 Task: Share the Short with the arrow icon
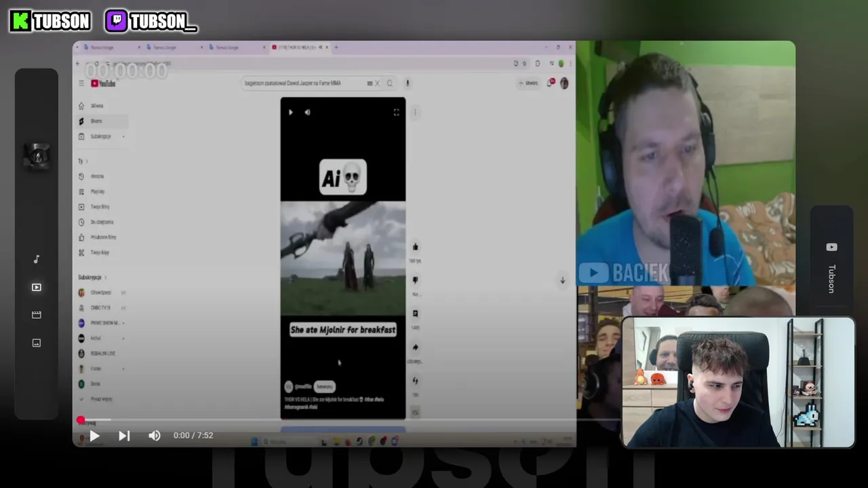coord(415,348)
